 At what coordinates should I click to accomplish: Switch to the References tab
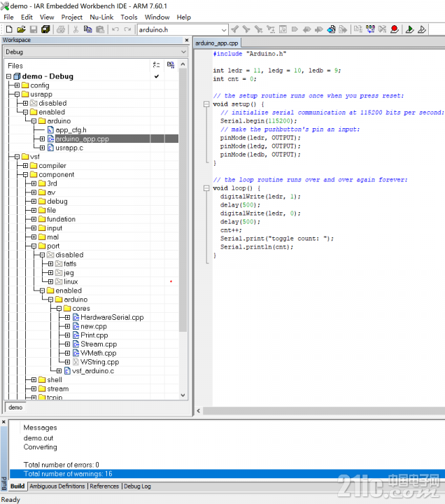104,486
